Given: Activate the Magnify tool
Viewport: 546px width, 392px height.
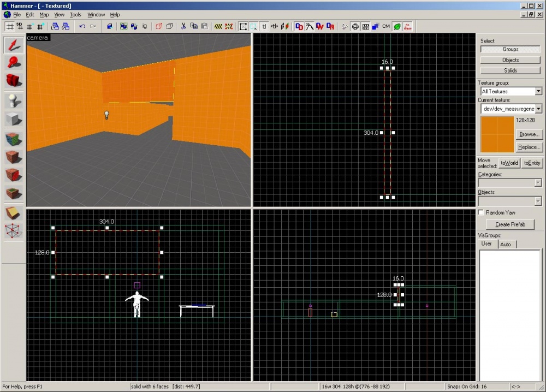Looking at the screenshot, I should click(14, 63).
